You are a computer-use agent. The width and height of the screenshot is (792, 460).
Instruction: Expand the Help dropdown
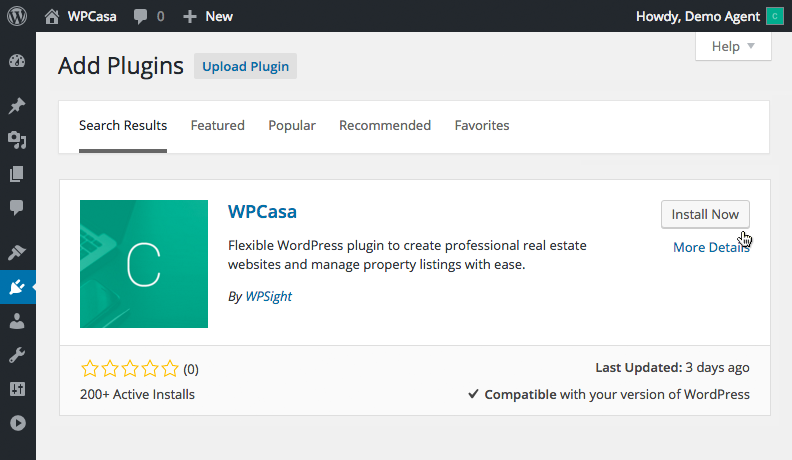733,46
